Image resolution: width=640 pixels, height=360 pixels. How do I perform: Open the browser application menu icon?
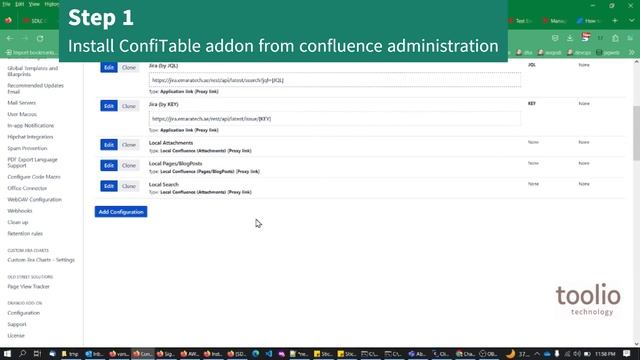tap(630, 38)
